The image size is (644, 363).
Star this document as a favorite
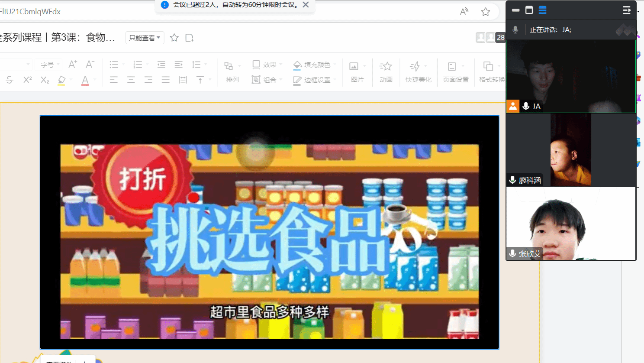click(174, 38)
